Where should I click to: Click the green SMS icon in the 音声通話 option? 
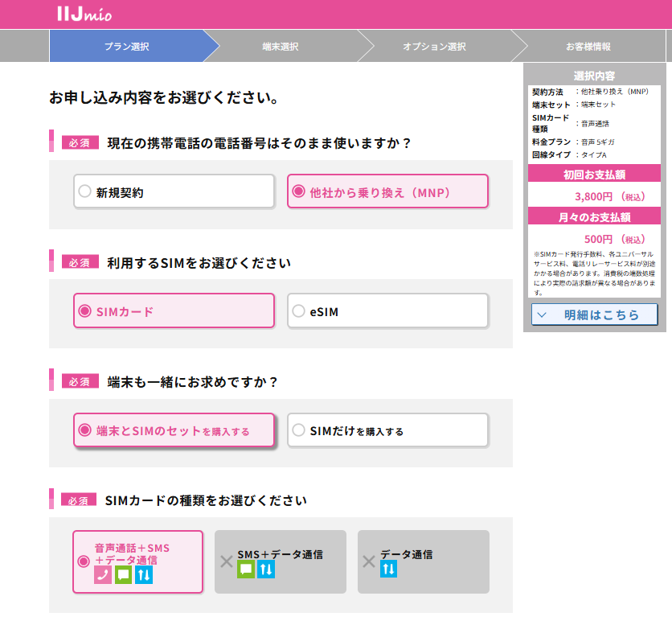click(123, 574)
